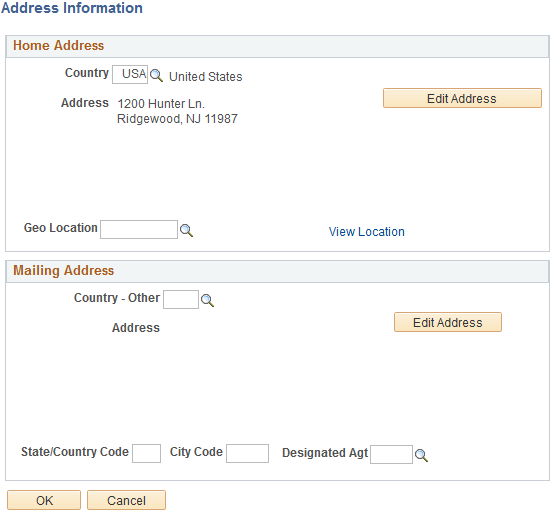The height and width of the screenshot is (515, 560).
Task: Click Edit Address in Home Address section
Action: [x=462, y=98]
